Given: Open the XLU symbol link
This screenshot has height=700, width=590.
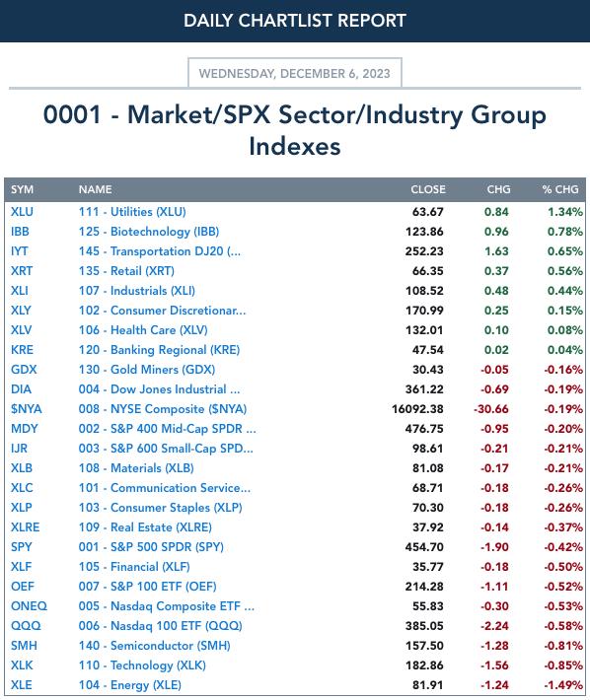Looking at the screenshot, I should point(22,212).
